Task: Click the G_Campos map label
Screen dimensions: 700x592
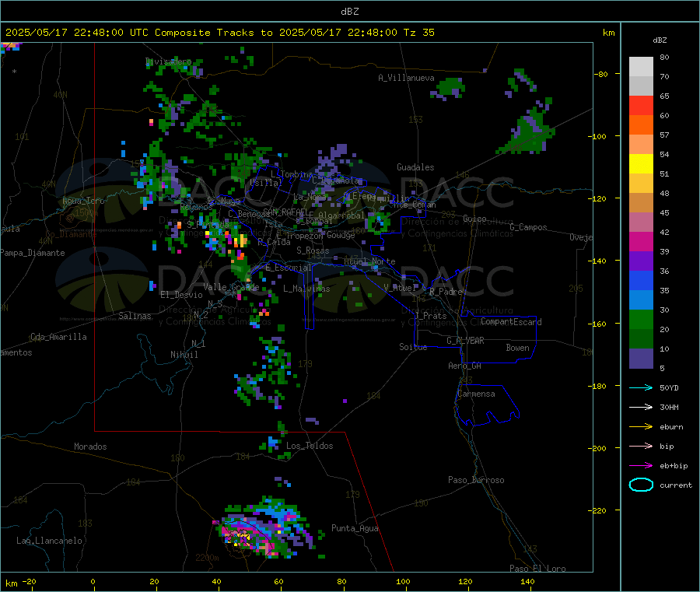Action: click(x=528, y=227)
